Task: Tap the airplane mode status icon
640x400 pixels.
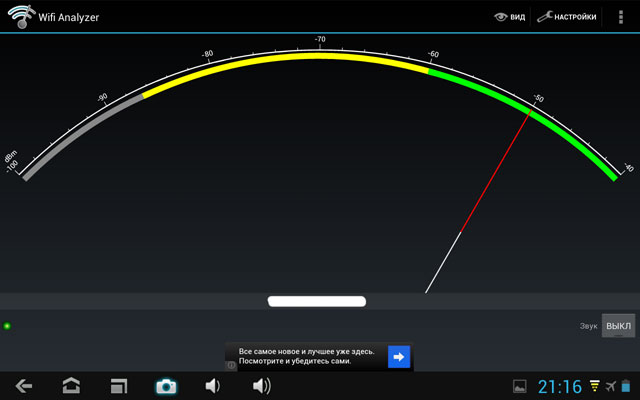Action: 611,386
